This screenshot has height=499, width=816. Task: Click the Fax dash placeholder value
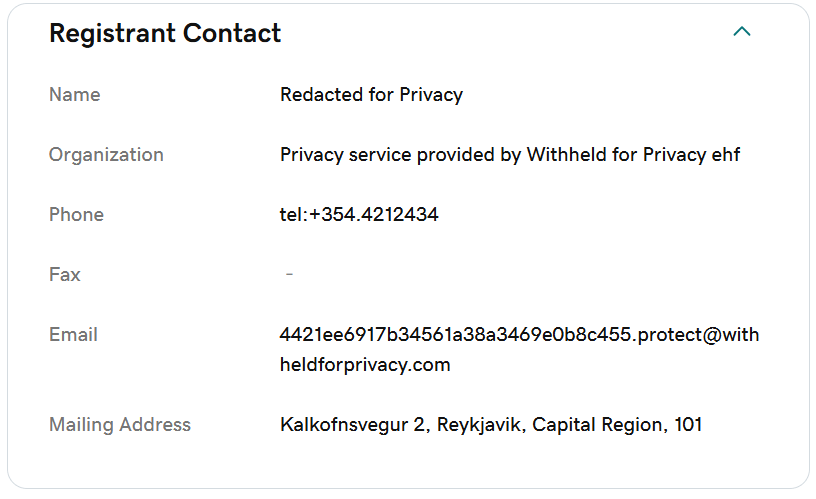pyautogui.click(x=289, y=274)
